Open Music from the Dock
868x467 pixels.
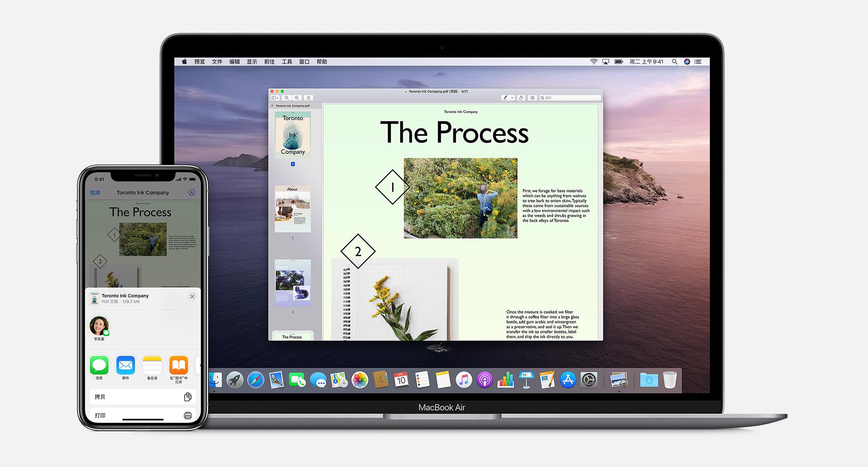pos(464,380)
